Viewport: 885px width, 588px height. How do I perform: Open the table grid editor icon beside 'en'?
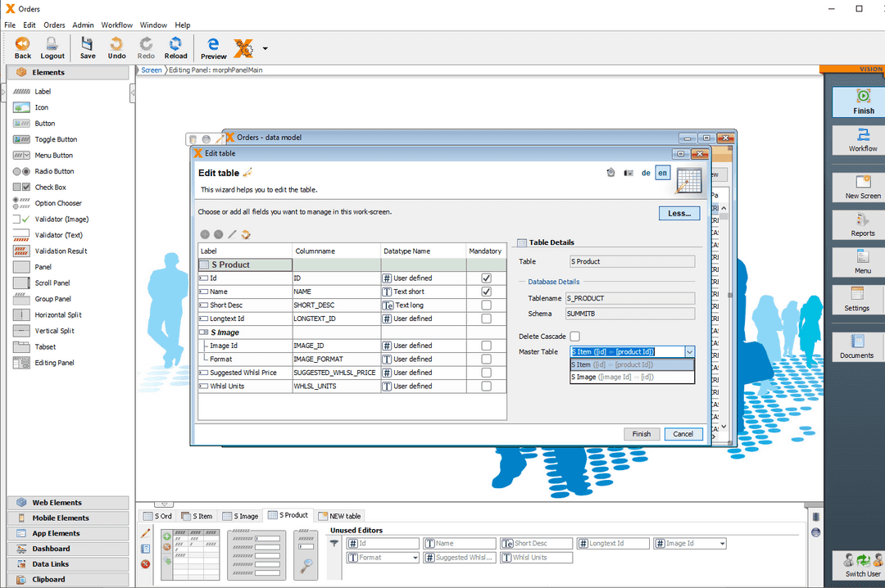[x=688, y=181]
